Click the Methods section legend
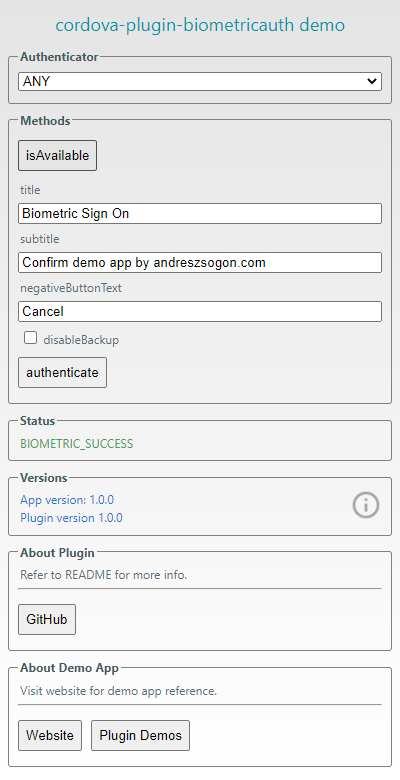Screen dimensions: 400x780 pyautogui.click(x=45, y=121)
